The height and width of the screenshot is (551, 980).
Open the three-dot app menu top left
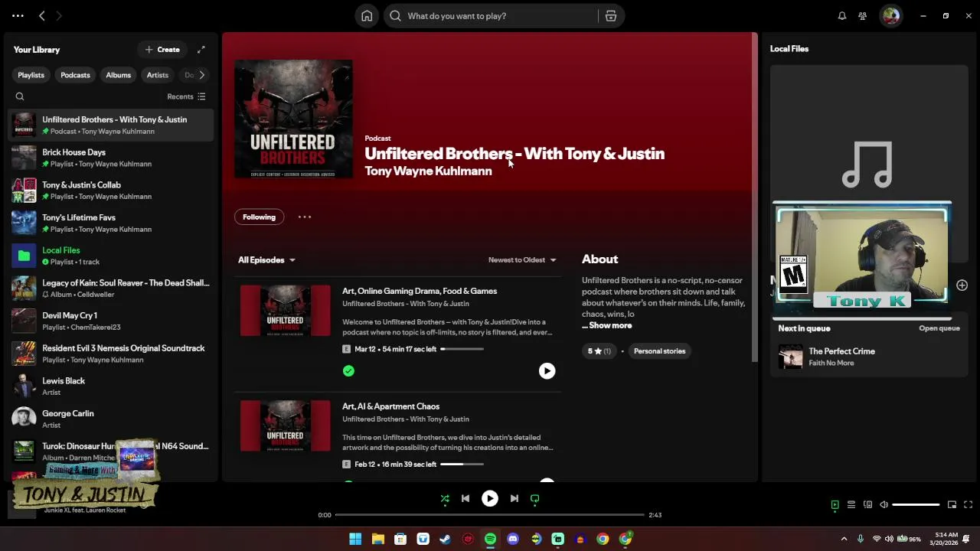[18, 15]
